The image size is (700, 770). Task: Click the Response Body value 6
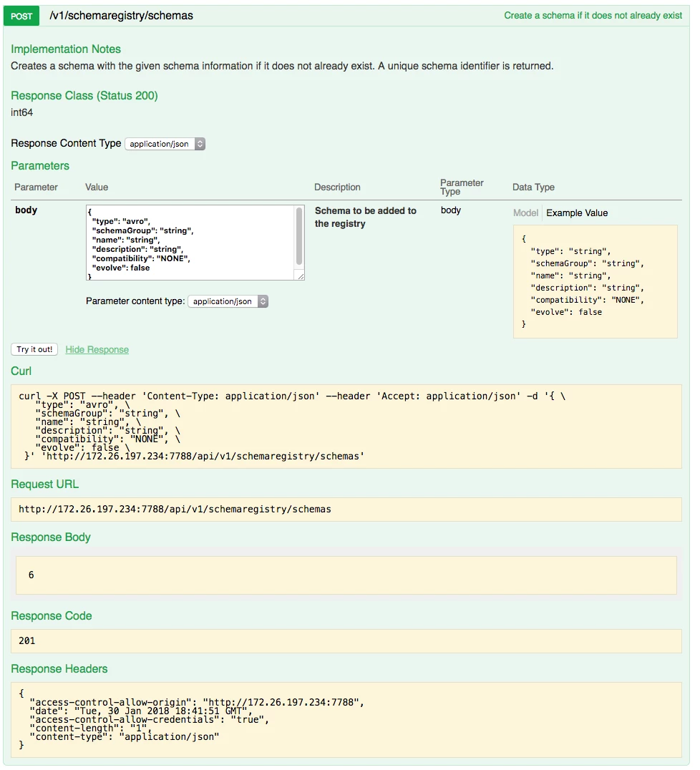tap(31, 575)
